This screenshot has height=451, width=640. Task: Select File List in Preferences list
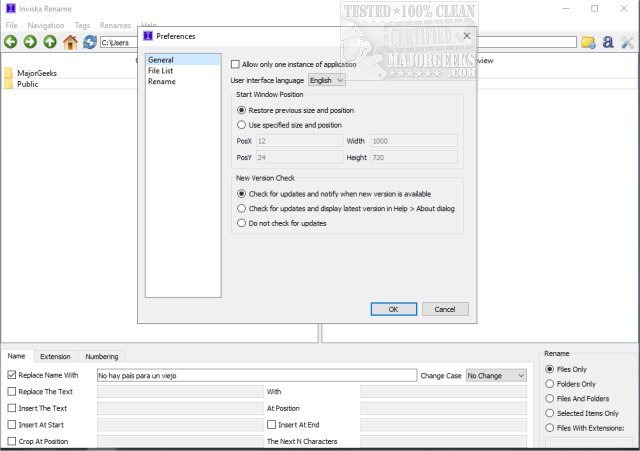click(183, 71)
